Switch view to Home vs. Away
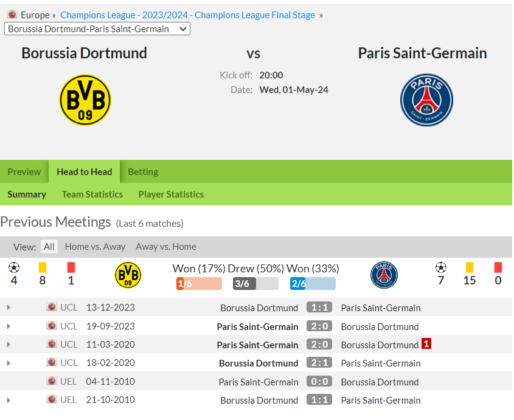This screenshot has width=514, height=420. [95, 247]
